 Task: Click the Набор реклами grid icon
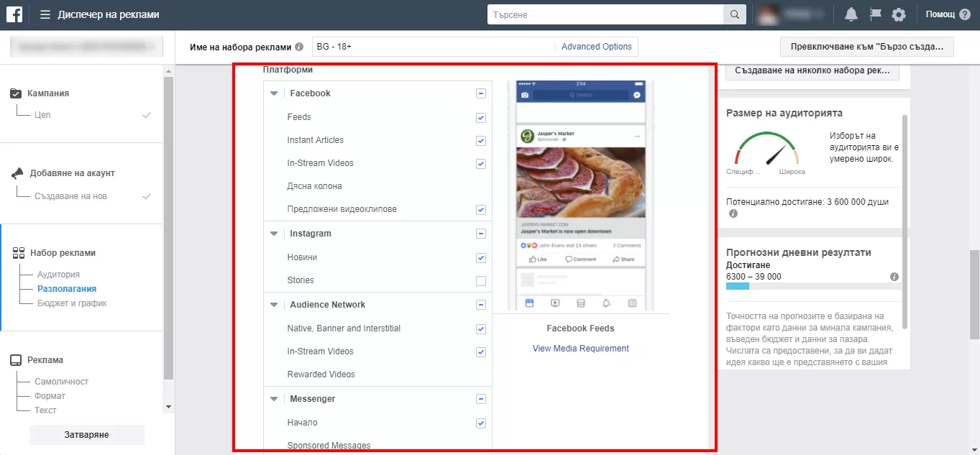(x=19, y=253)
